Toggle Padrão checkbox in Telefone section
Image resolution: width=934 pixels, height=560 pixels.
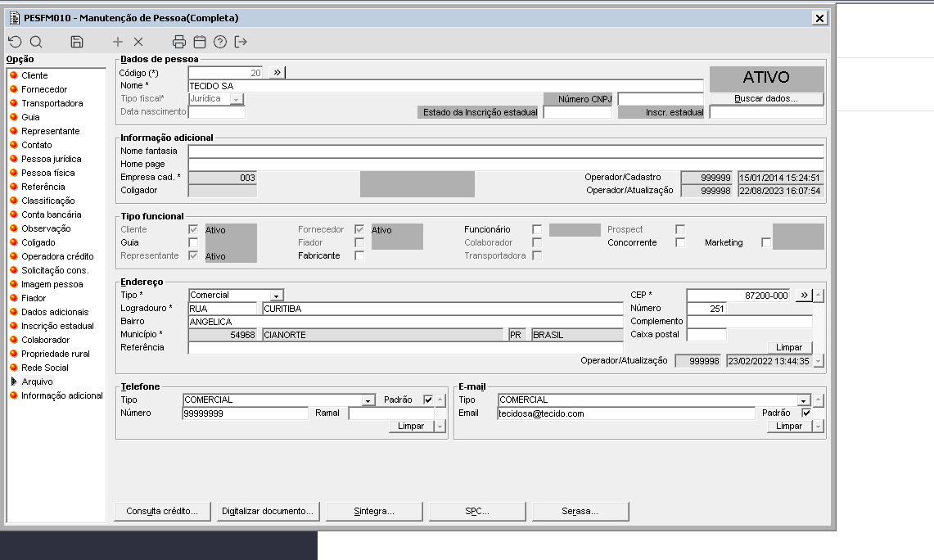coord(428,400)
